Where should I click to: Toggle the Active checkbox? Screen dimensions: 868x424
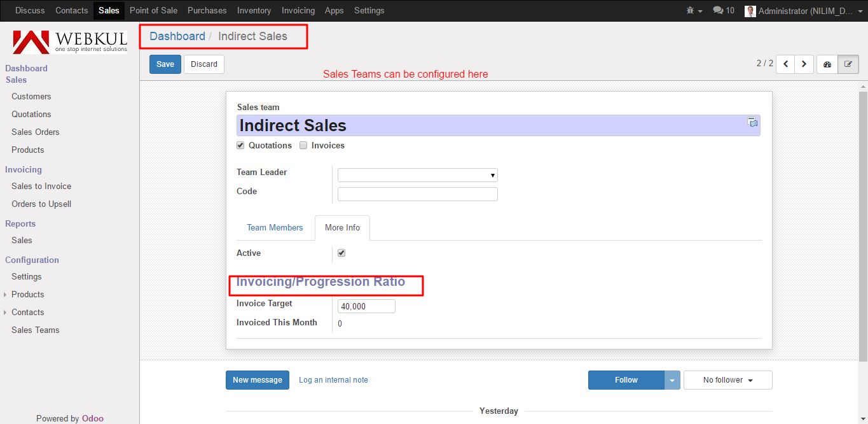coord(341,253)
